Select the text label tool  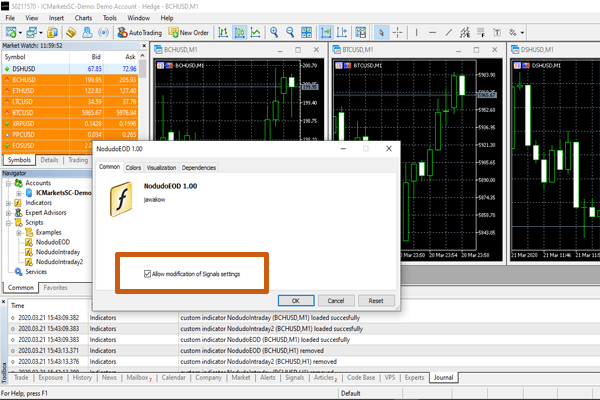coord(497,33)
